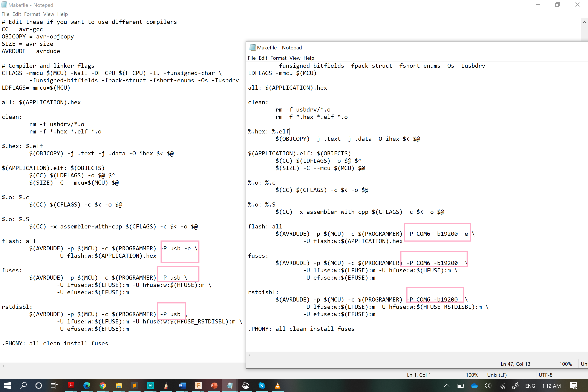
Task: Open View menu in front Notepad window
Action: pyautogui.click(x=295, y=58)
